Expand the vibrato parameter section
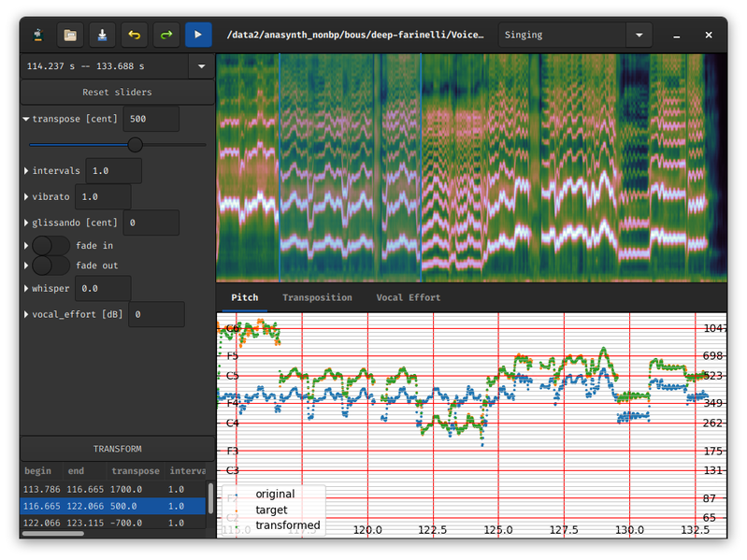Viewport: 747px width, 560px height. click(x=26, y=196)
